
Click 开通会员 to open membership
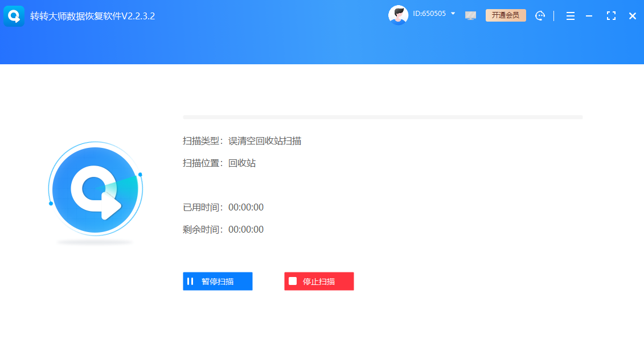pyautogui.click(x=506, y=15)
